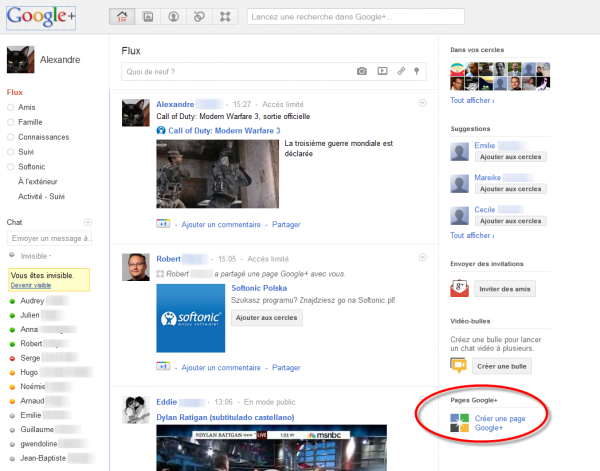
Task: Click the Envoyer un message chat field
Action: coord(49,238)
